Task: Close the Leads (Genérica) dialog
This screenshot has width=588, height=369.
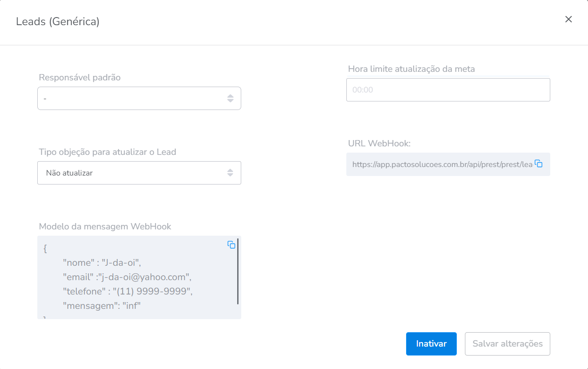Action: (x=568, y=19)
